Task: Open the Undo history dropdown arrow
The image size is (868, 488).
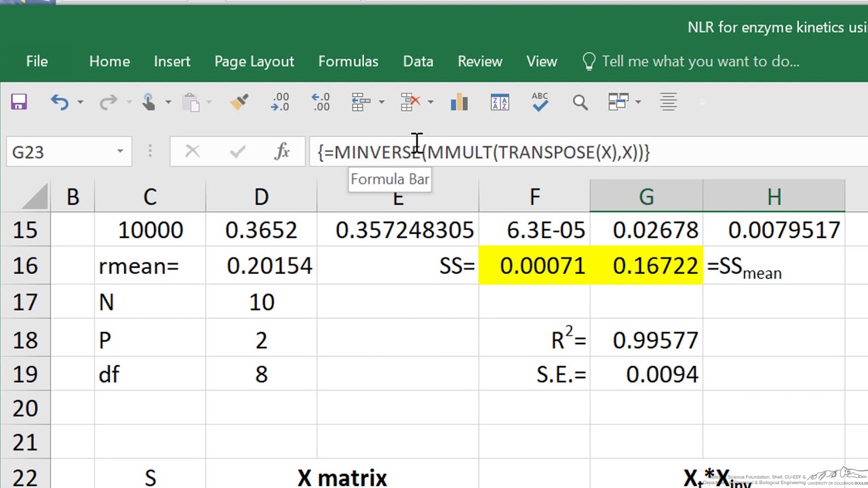Action: [80, 102]
